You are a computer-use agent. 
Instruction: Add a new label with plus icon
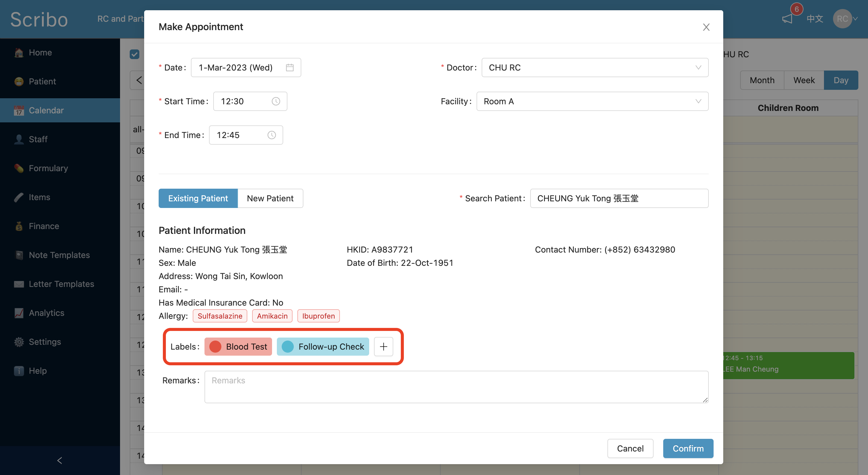tap(383, 346)
